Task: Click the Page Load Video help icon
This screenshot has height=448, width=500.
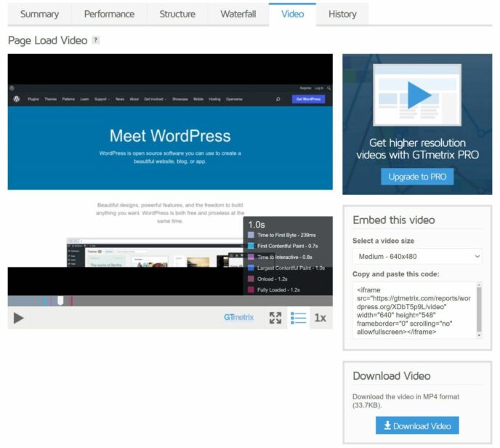Action: tap(95, 40)
